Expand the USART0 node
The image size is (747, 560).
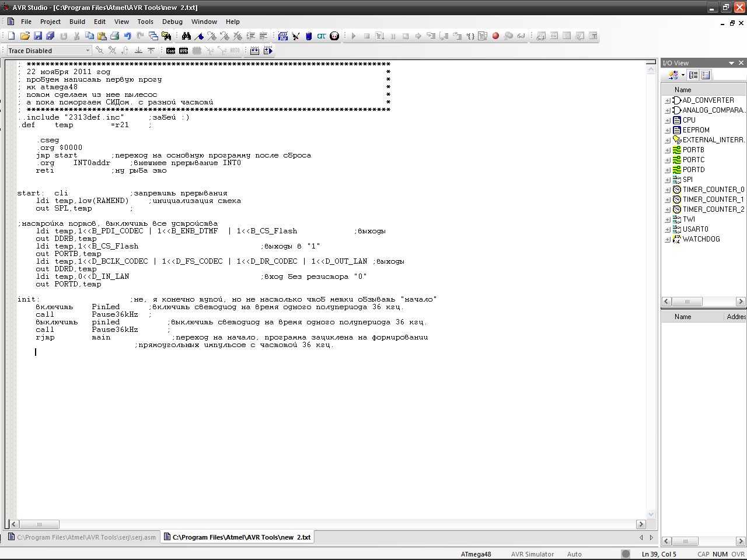point(668,229)
